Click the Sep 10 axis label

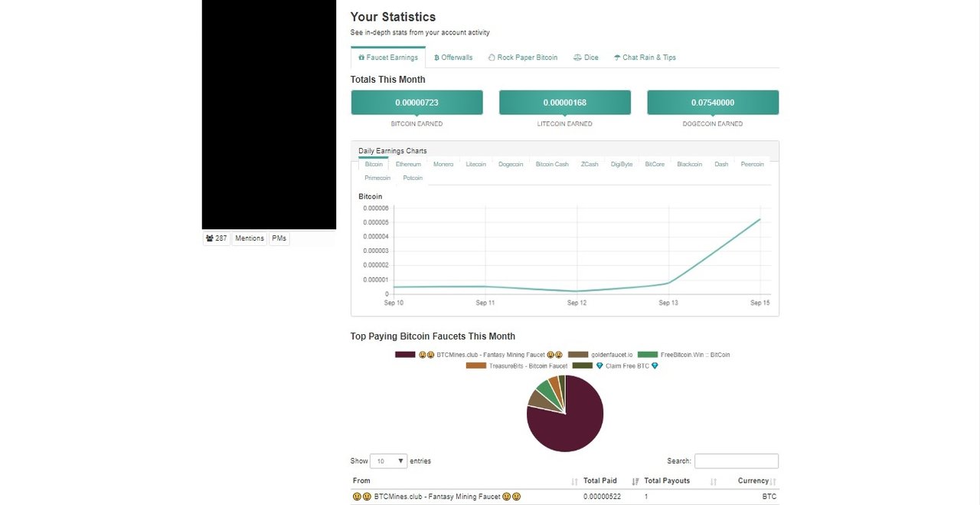coord(394,303)
